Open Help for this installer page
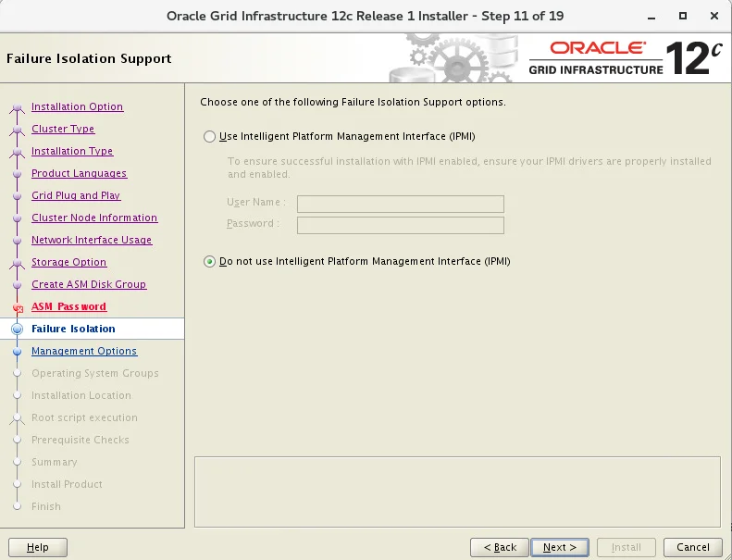The image size is (732, 560). pos(38,547)
